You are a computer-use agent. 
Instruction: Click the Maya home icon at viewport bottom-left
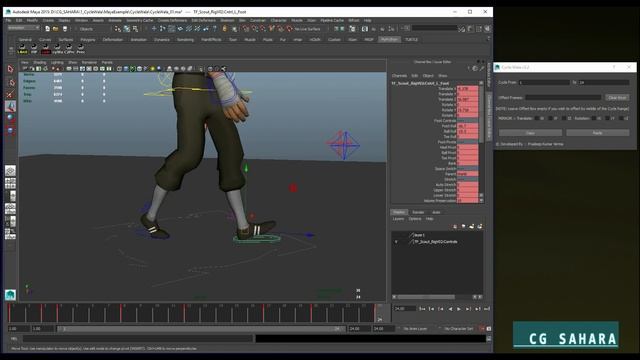[x=11, y=294]
